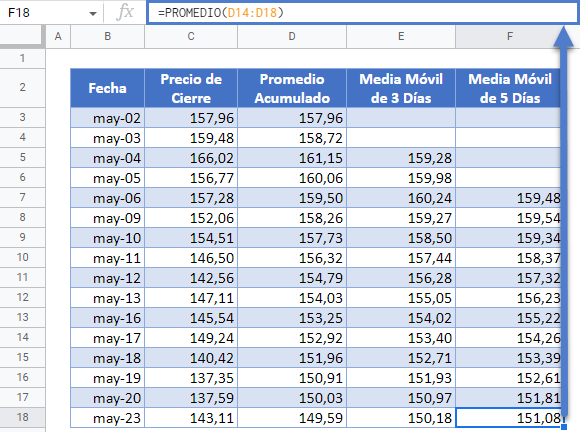Click the Media Móvil de 3 Días header

coord(401,88)
